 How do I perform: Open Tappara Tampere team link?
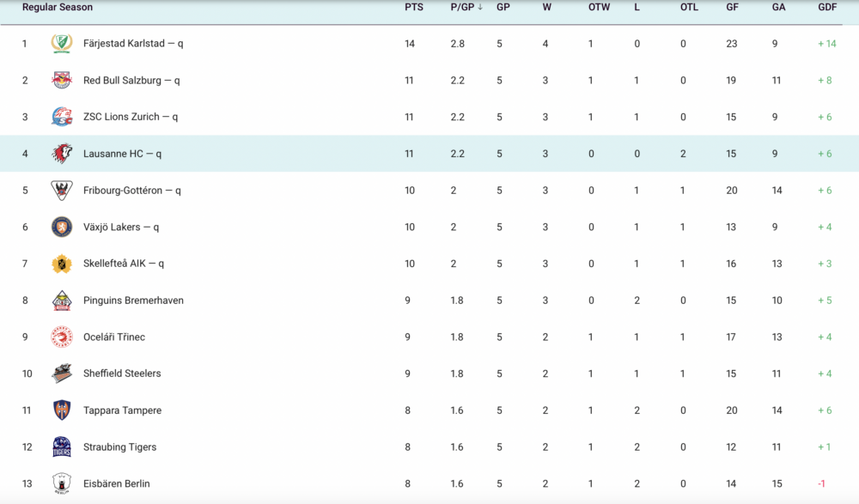122,410
